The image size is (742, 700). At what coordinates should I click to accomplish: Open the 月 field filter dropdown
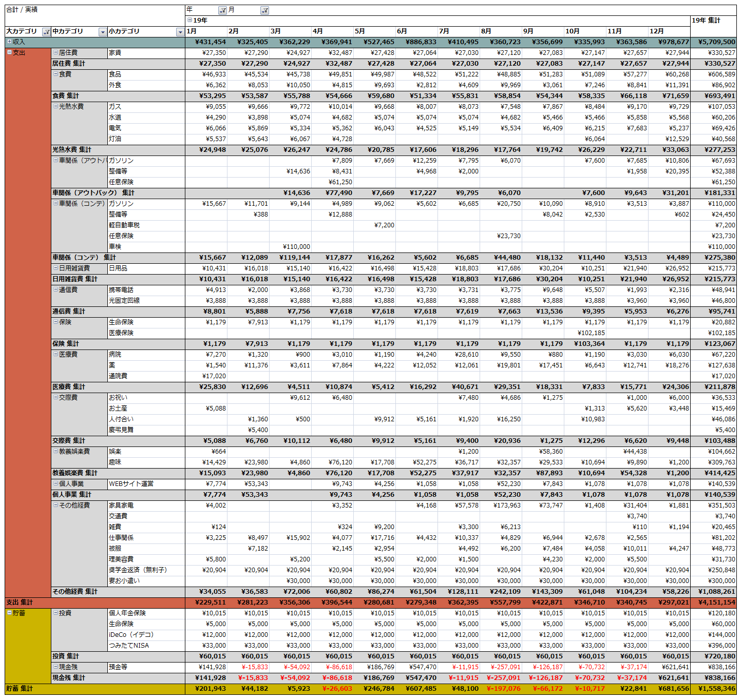264,10
